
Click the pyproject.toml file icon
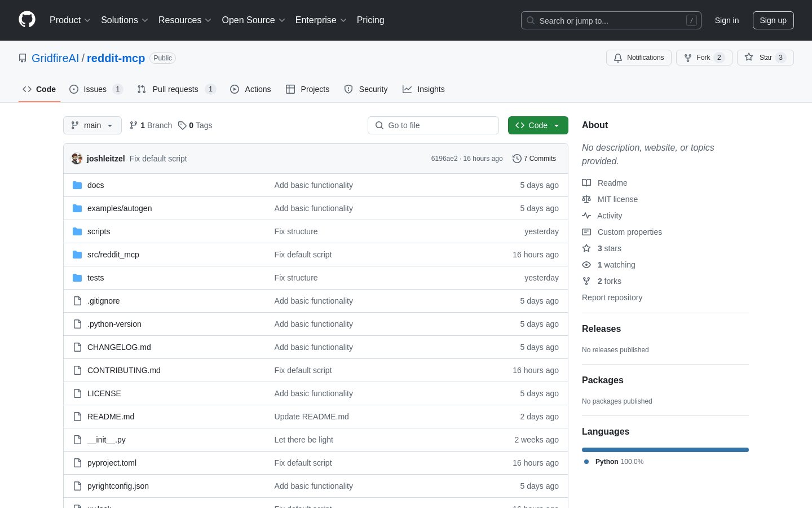(77, 463)
